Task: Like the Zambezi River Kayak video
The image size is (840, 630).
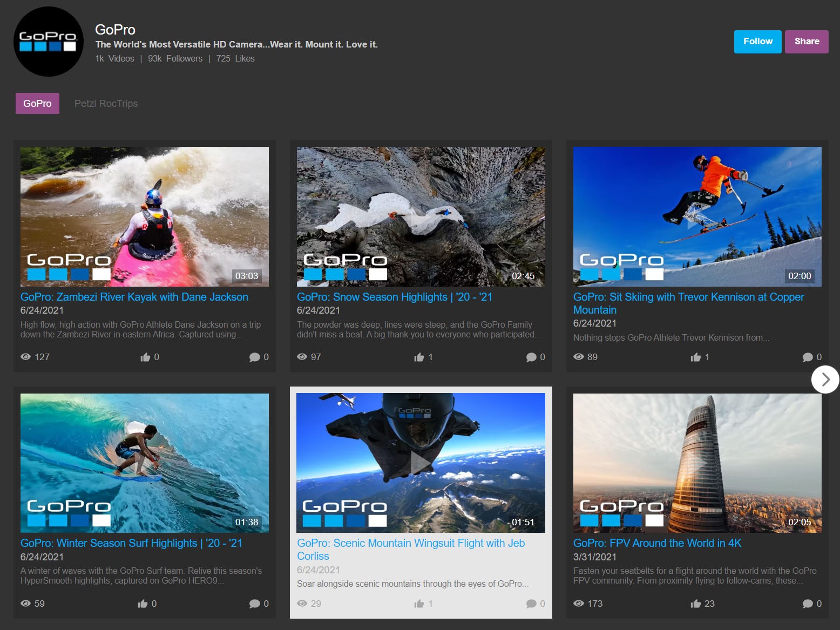Action: click(145, 357)
